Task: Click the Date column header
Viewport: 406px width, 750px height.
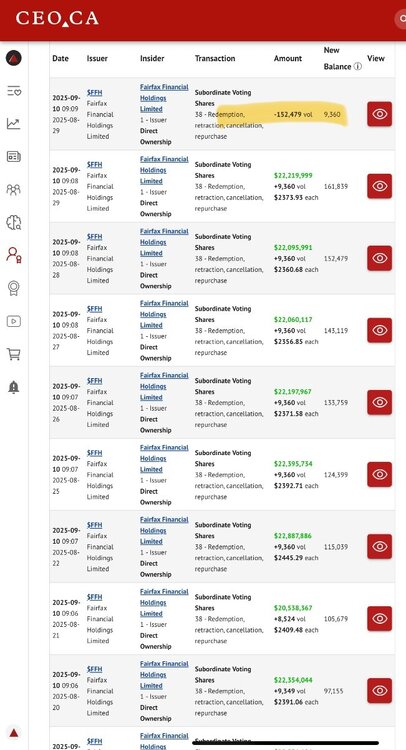Action: (x=60, y=58)
